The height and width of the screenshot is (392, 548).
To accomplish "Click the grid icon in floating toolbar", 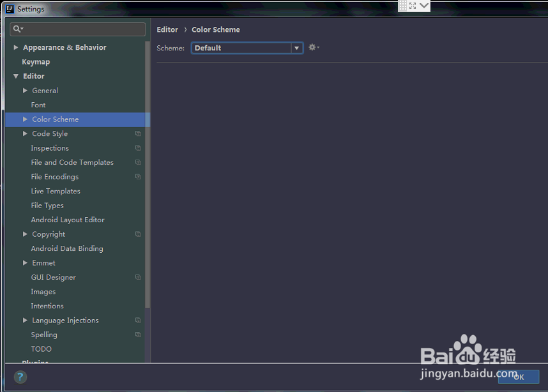I will (402, 6).
